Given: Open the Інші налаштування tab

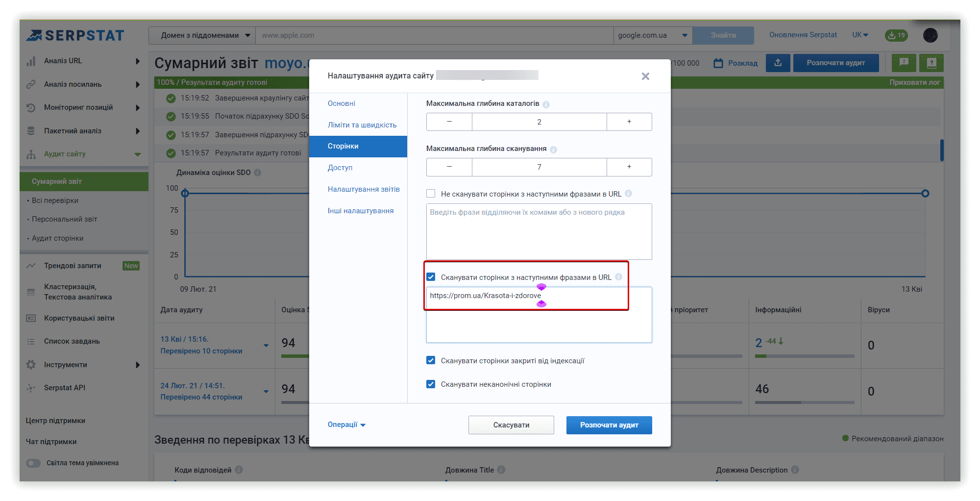Looking at the screenshot, I should (x=361, y=211).
